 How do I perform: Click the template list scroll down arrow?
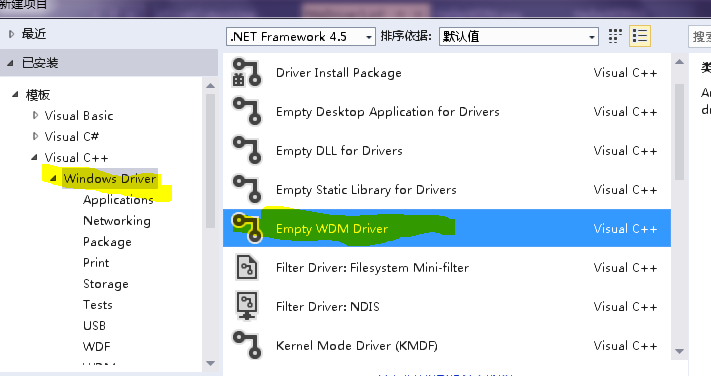click(679, 351)
